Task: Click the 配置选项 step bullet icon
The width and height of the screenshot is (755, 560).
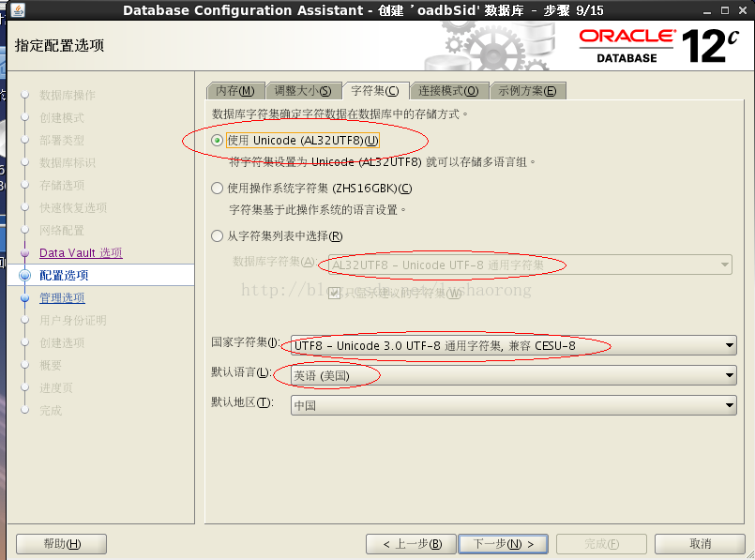Action: click(x=24, y=276)
